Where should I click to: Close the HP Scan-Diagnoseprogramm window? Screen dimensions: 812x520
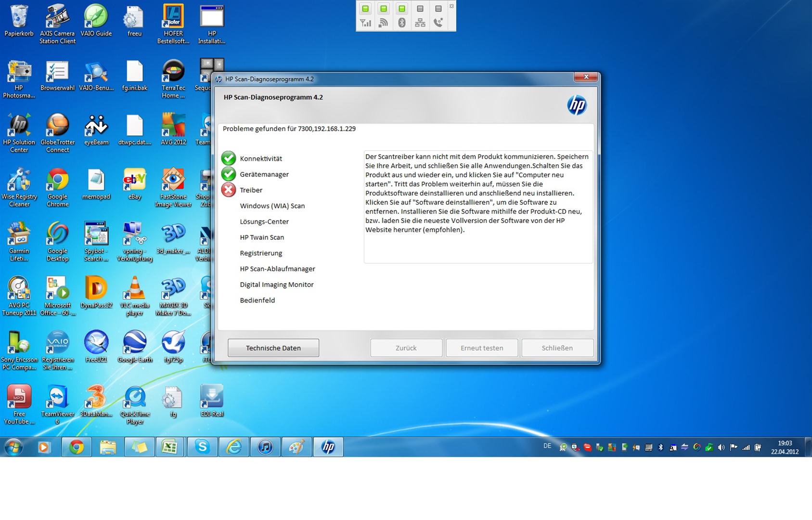point(586,77)
